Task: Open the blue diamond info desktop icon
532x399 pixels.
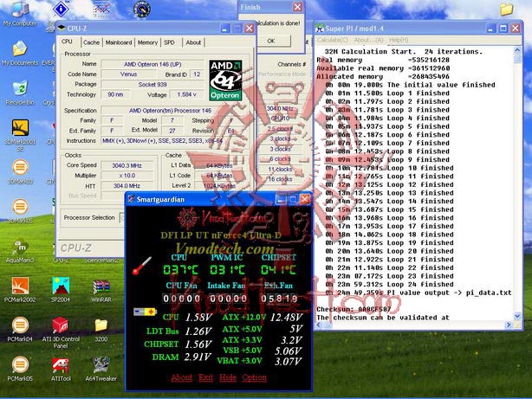Action: (61, 10)
